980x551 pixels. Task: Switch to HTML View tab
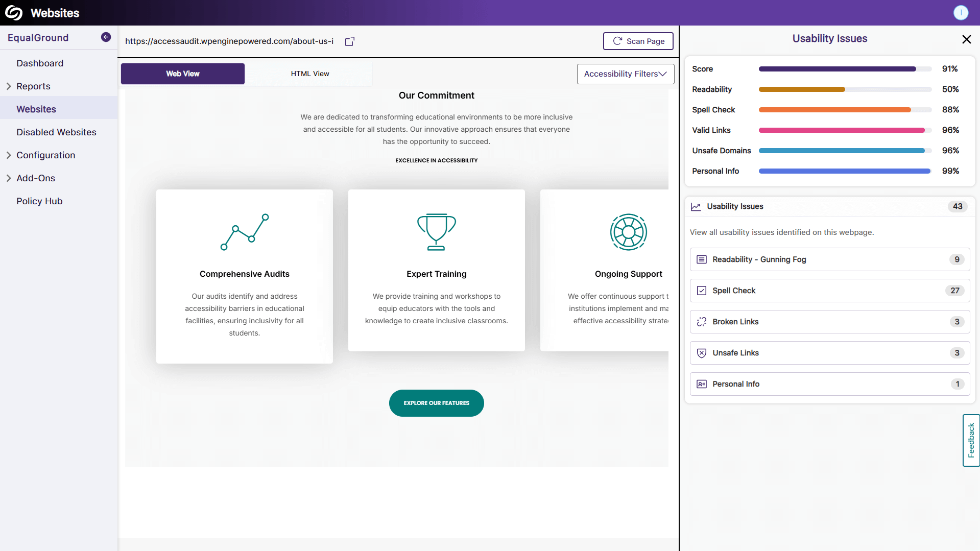(x=310, y=74)
